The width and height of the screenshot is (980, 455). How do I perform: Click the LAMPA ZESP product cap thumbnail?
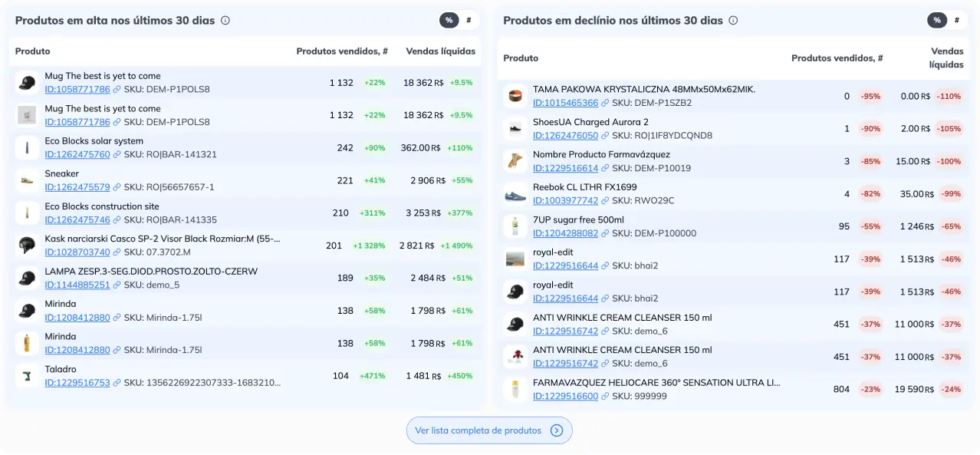(x=27, y=278)
